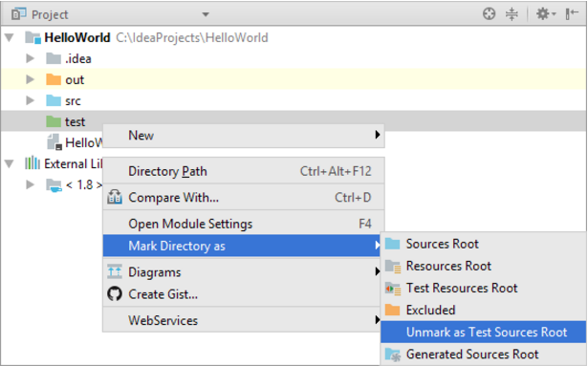Click the Ctrl+Alt+F12 shortcut text
The image size is (588, 366).
pyautogui.click(x=336, y=171)
